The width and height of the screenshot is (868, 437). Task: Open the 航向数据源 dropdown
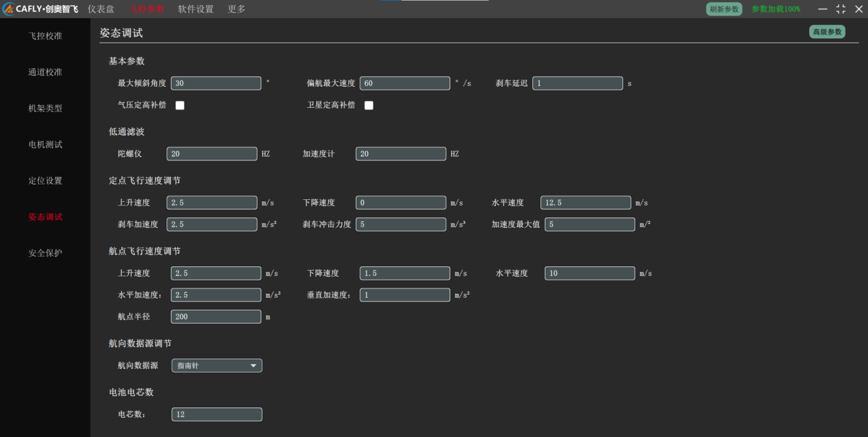217,366
